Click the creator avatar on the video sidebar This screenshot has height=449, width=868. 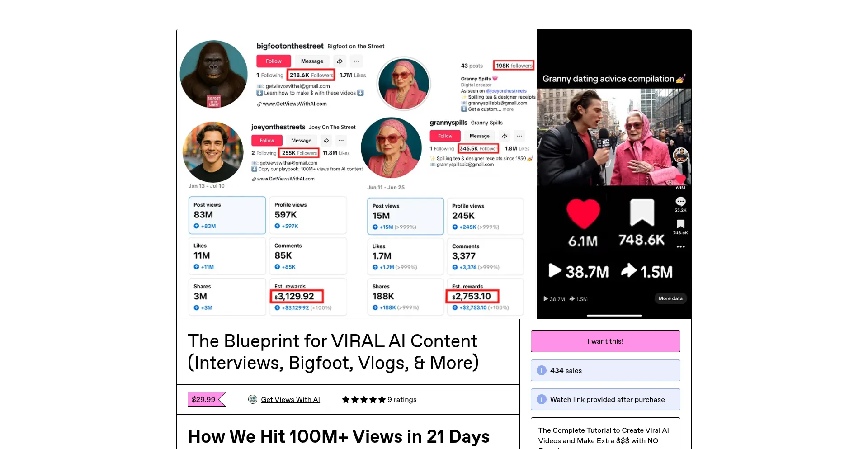click(x=680, y=156)
